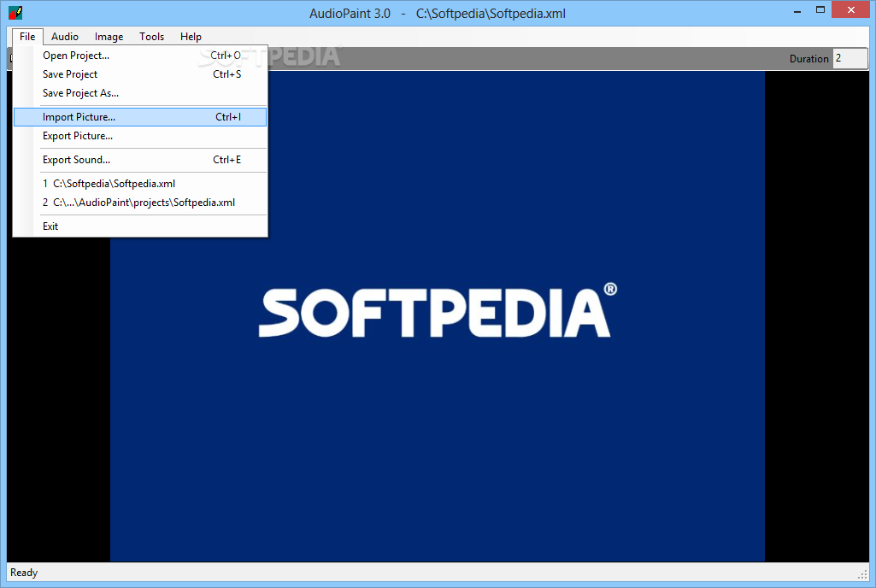The height and width of the screenshot is (588, 876).
Task: Open recent AudioPaint\projects\Softpedia.xml file
Action: 140,203
